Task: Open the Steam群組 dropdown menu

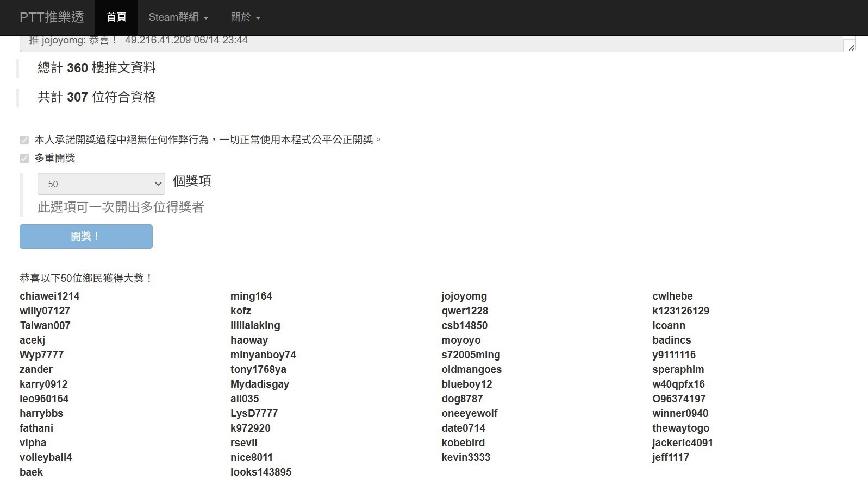Action: pyautogui.click(x=179, y=17)
